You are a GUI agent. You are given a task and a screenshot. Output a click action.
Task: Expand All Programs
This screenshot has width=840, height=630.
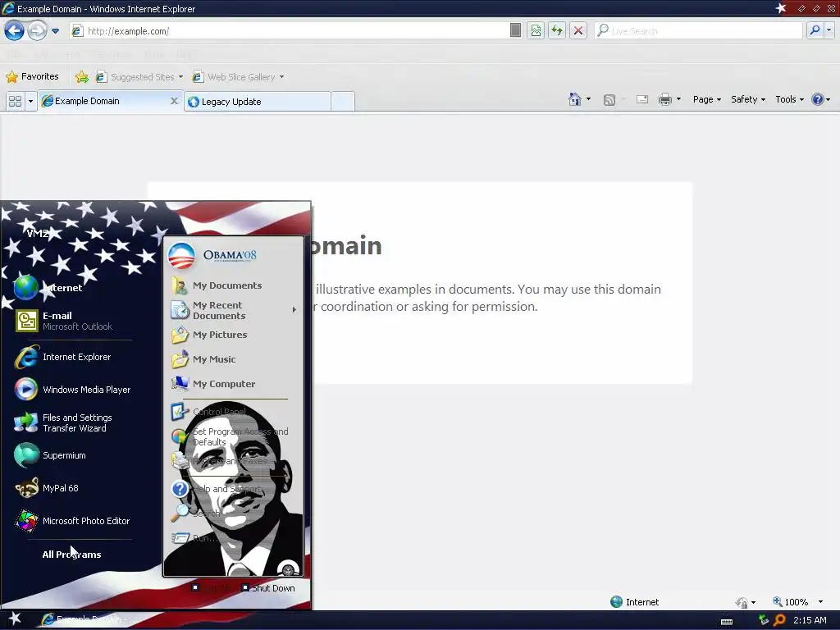click(72, 555)
